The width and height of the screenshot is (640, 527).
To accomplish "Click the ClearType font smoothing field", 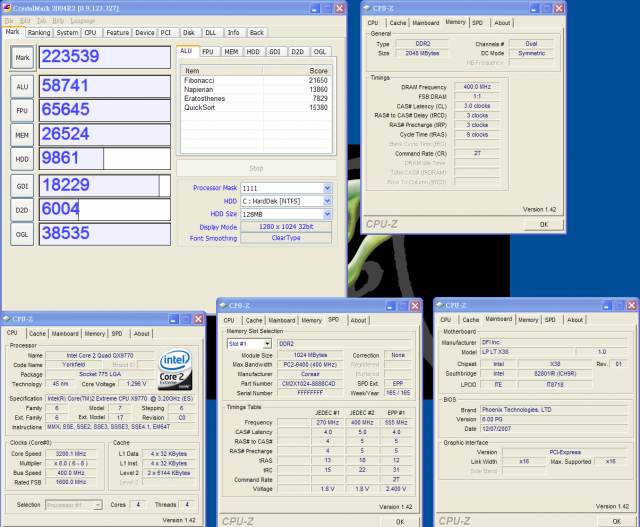I will pos(286,238).
